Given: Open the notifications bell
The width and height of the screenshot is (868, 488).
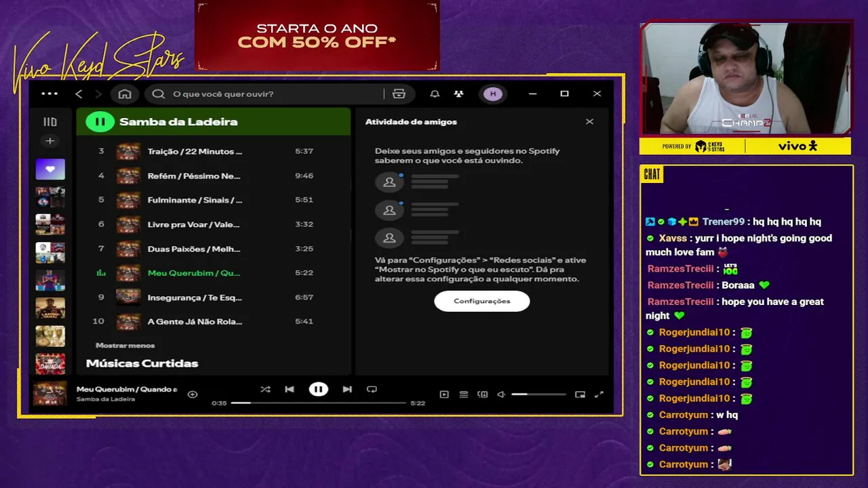Looking at the screenshot, I should point(435,94).
